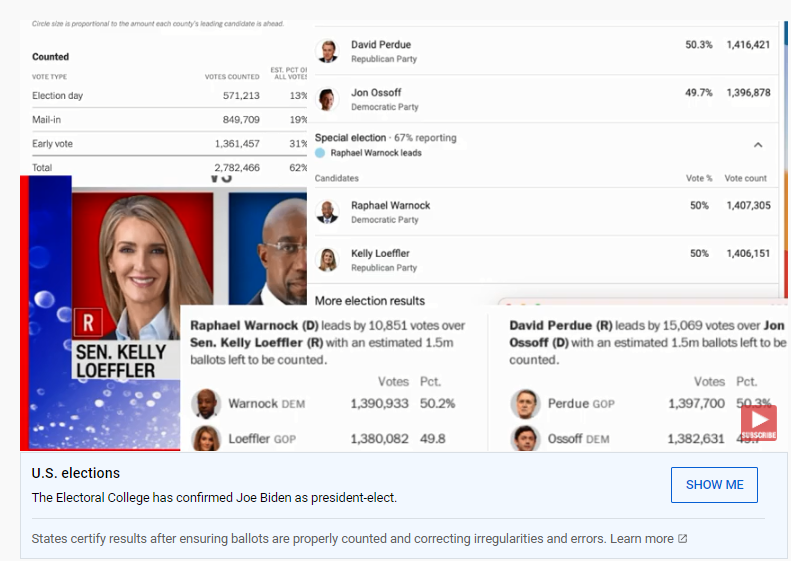Click the Warnock DEM avatar in summary
This screenshot has width=791, height=561.
pos(206,404)
